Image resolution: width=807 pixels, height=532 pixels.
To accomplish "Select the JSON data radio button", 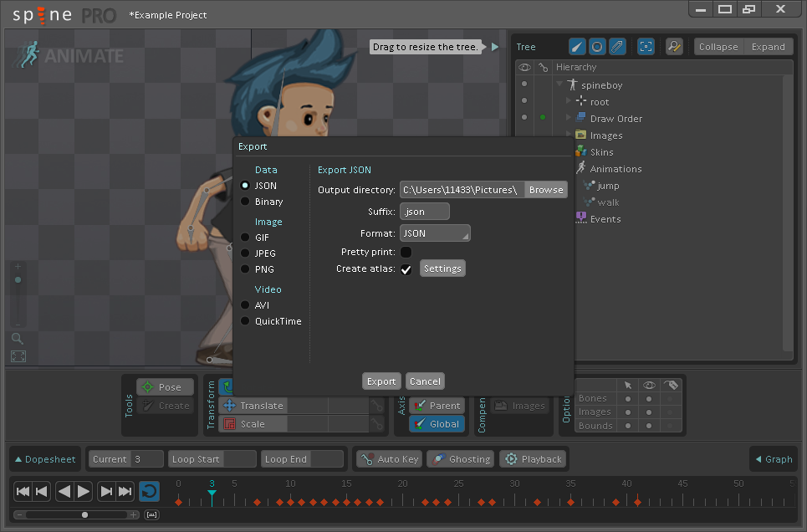I will pos(245,186).
